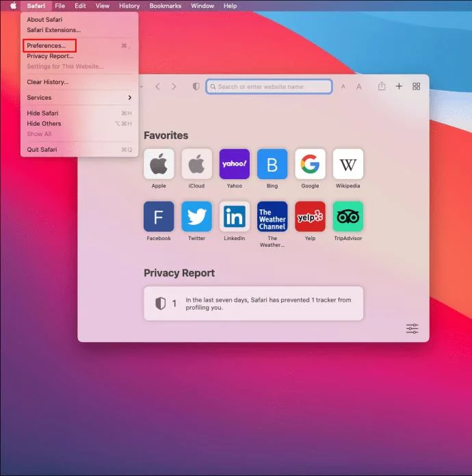The height and width of the screenshot is (476, 472).
Task: Open the iCloud favorite tile
Action: point(196,164)
